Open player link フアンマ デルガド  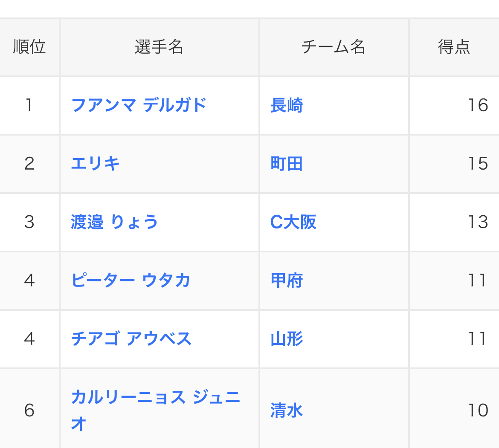139,105
